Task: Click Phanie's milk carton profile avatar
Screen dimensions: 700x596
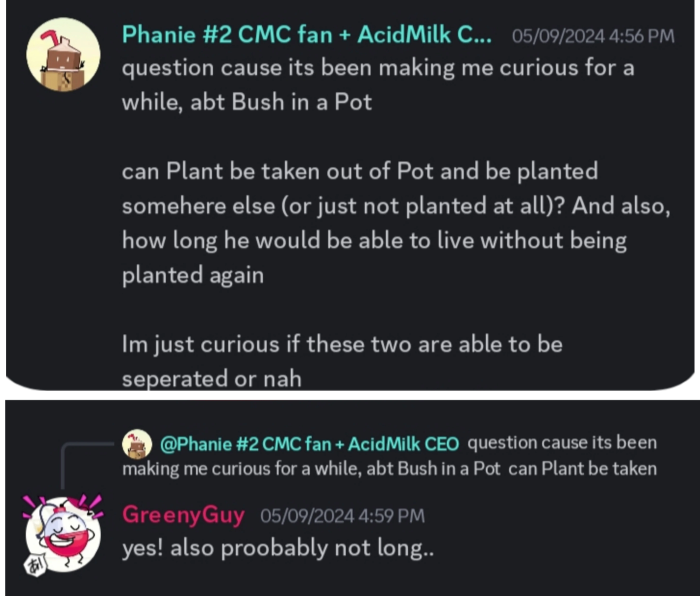Action: 63,55
